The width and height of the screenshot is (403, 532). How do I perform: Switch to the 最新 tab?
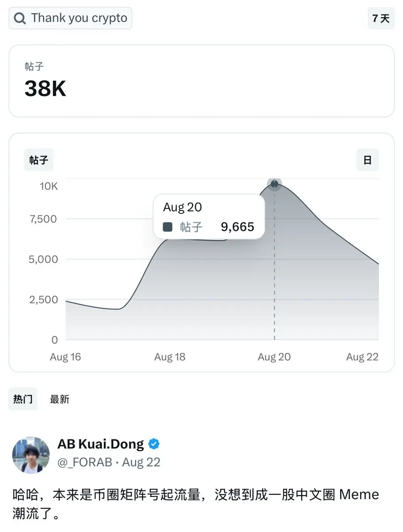[60, 399]
